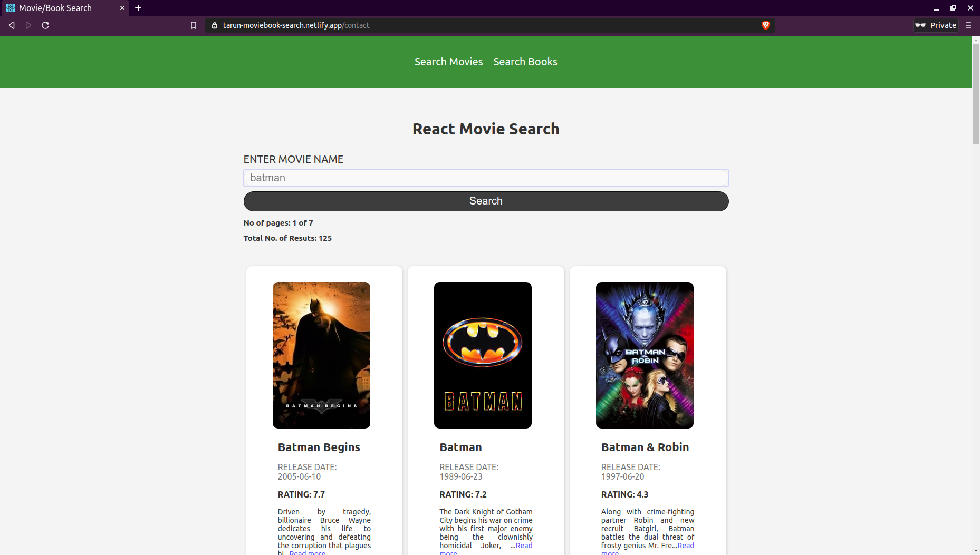Open a new tab with plus icon
The width and height of the screenshot is (980, 555).
[x=138, y=8]
